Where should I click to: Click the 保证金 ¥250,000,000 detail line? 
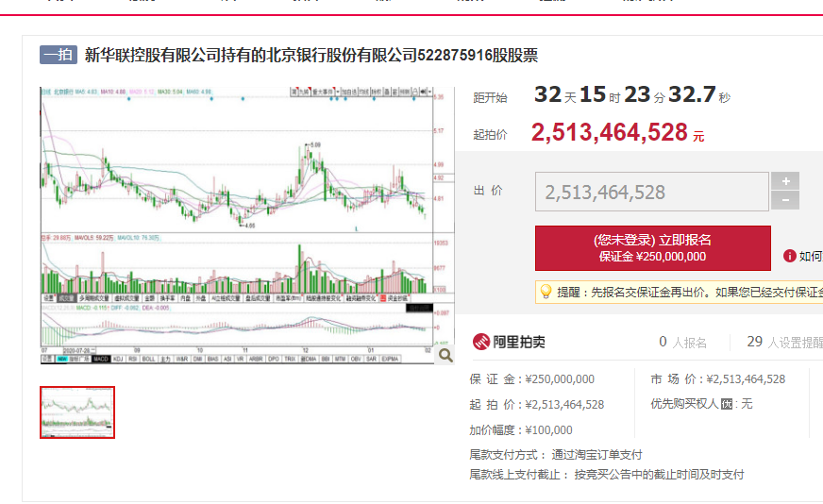[x=532, y=379]
